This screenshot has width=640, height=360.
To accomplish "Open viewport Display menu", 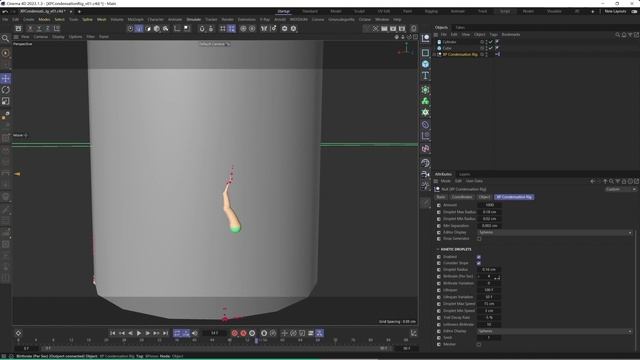I will pos(58,37).
